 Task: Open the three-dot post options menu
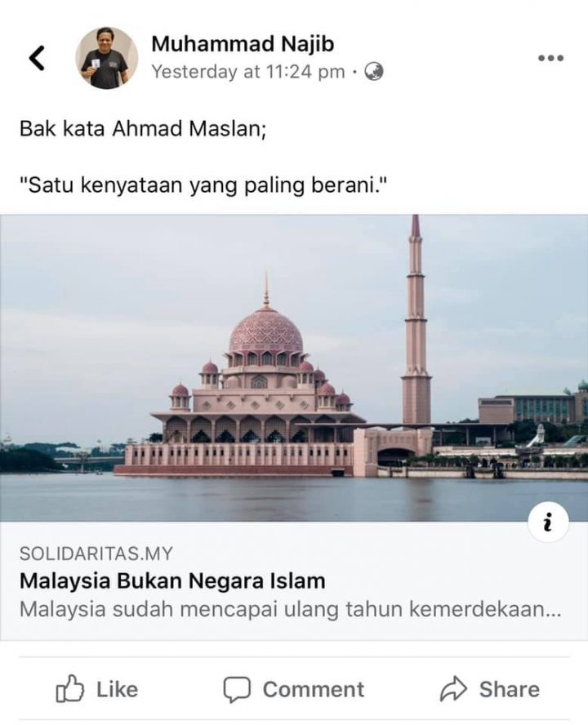pos(550,58)
